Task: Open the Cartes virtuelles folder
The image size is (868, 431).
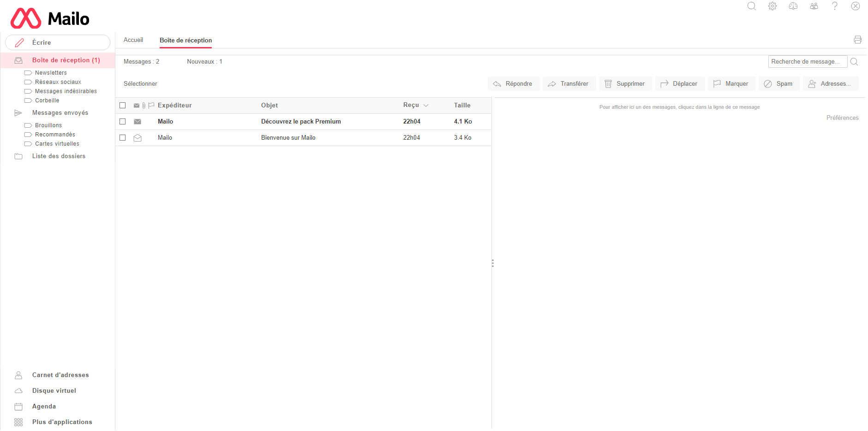Action: (57, 144)
